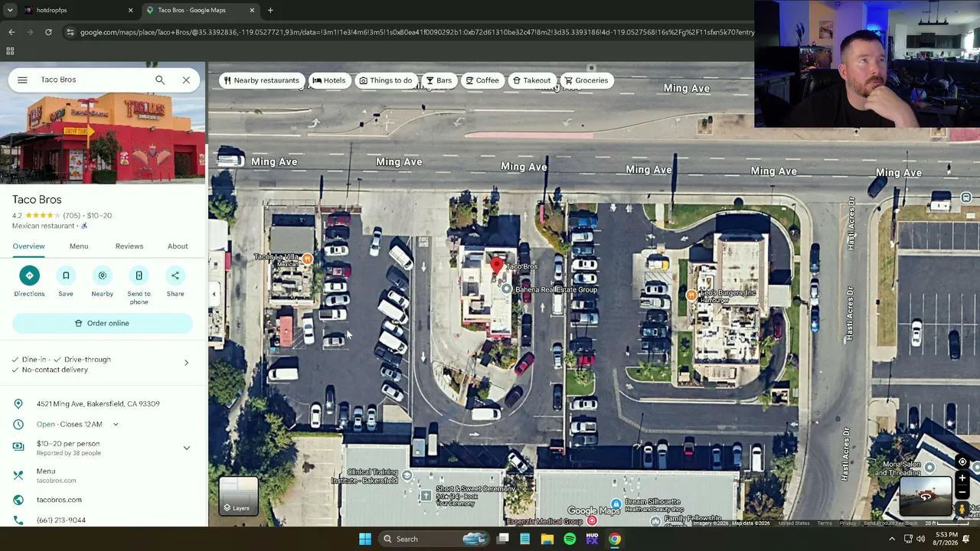Reload the page in Chrome
Screen dimensions: 980x551
click(48, 32)
